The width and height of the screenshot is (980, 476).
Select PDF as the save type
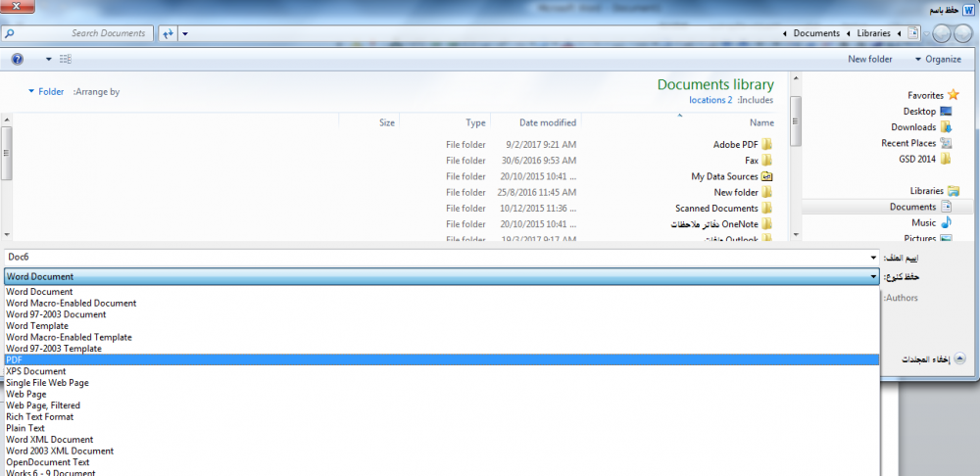442,359
